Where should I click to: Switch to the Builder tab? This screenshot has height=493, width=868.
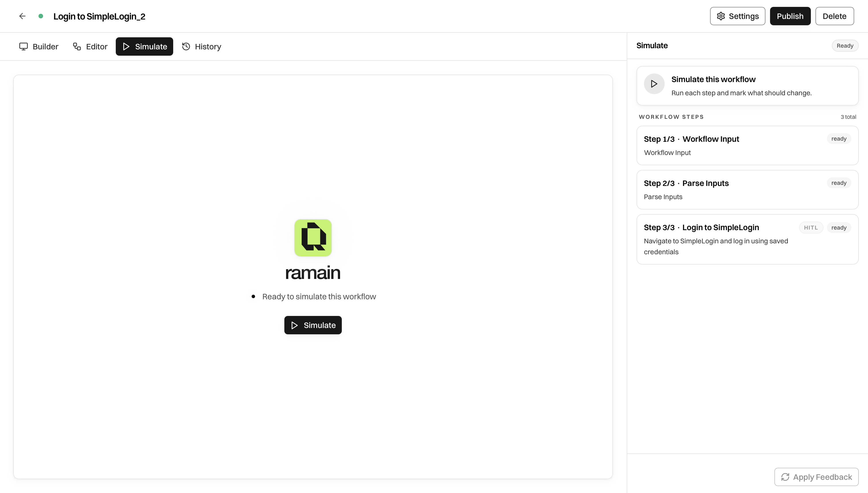[x=38, y=46]
